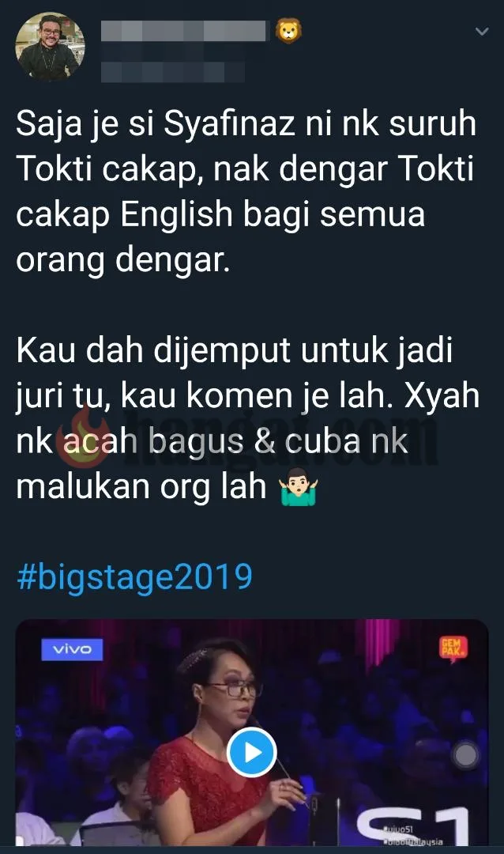Viewport: 504px width, 854px height.
Task: Open the video thumbnail of the woman in red
Action: coord(251,732)
